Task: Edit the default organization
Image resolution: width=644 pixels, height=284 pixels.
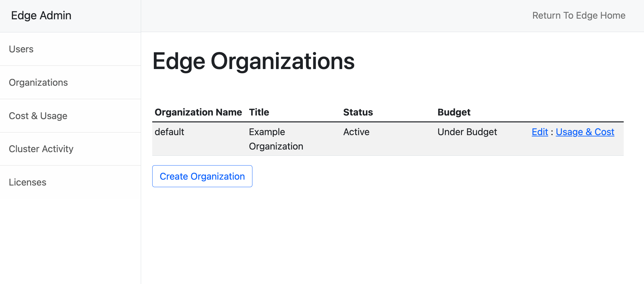Action: coord(540,132)
